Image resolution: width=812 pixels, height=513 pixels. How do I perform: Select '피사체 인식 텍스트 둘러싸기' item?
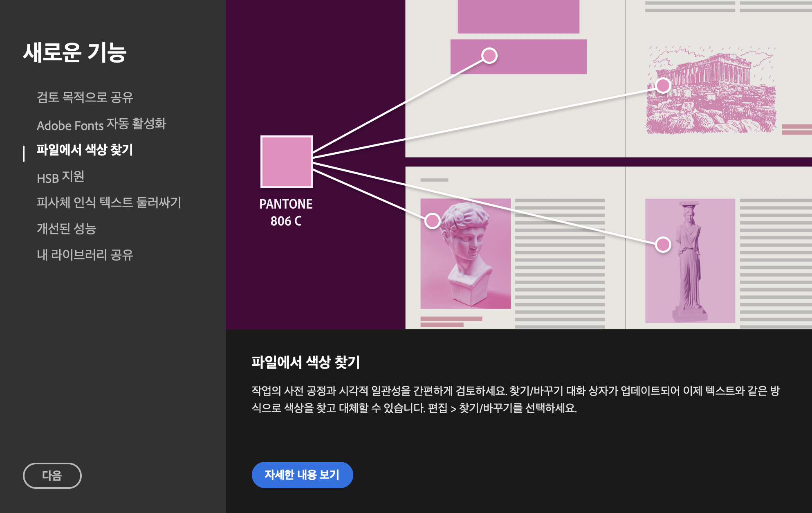[109, 202]
